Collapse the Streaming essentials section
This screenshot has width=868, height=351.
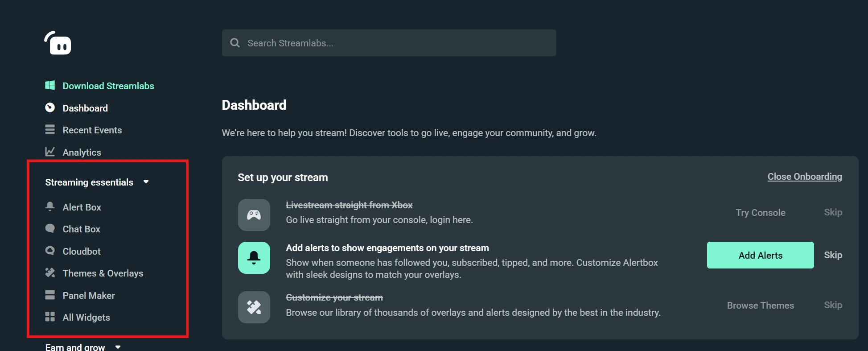coord(146,182)
